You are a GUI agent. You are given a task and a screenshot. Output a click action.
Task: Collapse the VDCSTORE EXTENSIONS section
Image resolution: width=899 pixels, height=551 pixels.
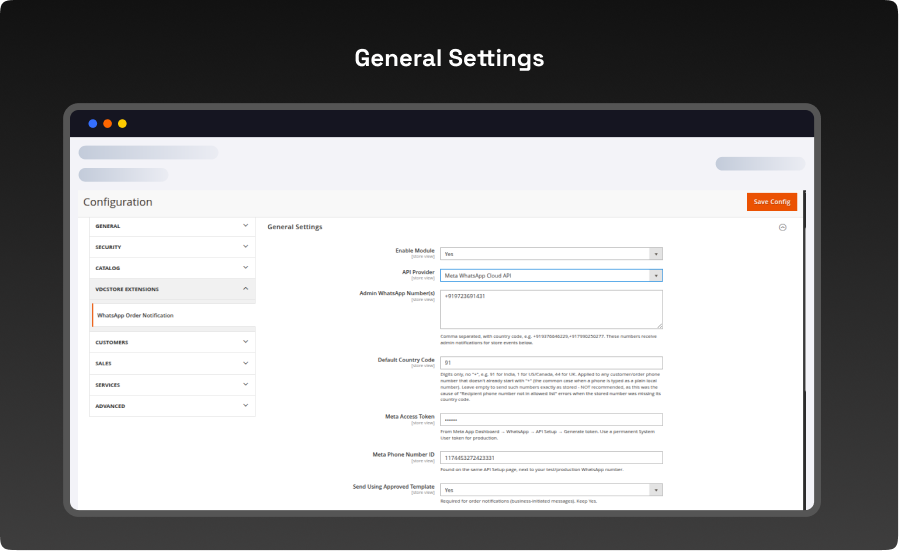tap(172, 290)
